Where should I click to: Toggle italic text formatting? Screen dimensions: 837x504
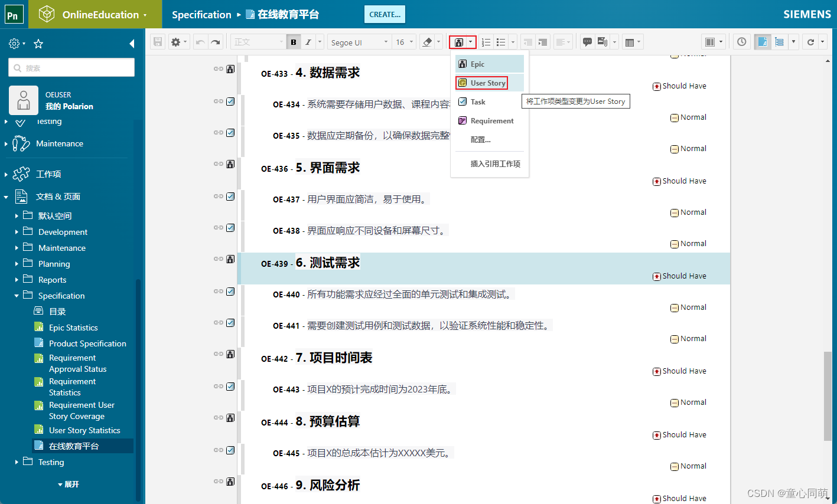coord(308,41)
